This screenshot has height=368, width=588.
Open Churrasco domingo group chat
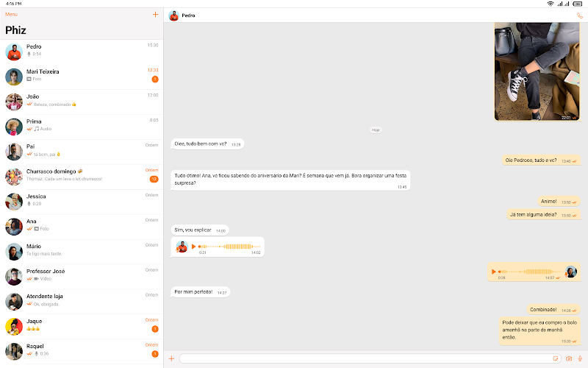click(x=82, y=177)
